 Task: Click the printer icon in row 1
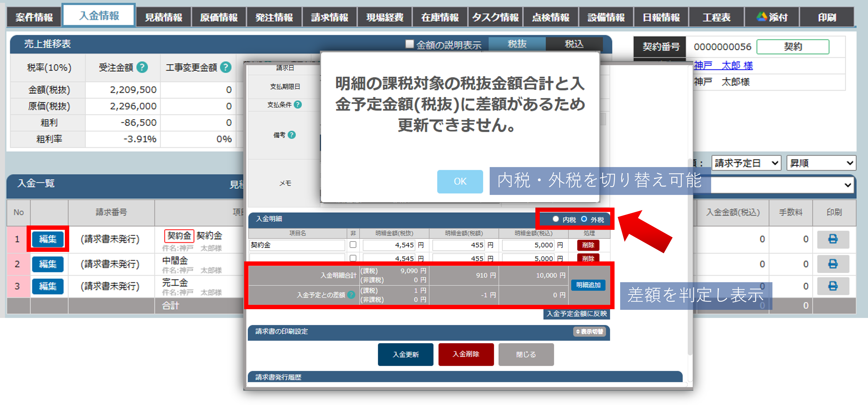[x=833, y=239]
